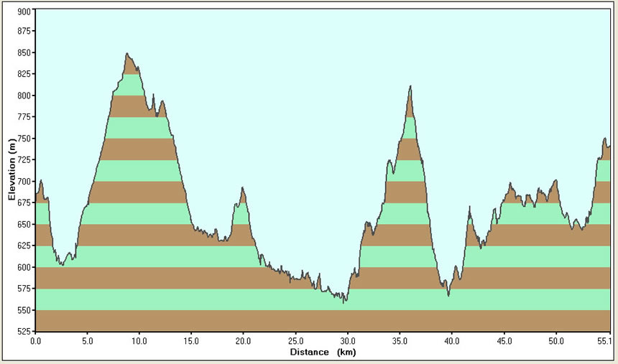Click the 10.0 distance axis label

click(139, 341)
